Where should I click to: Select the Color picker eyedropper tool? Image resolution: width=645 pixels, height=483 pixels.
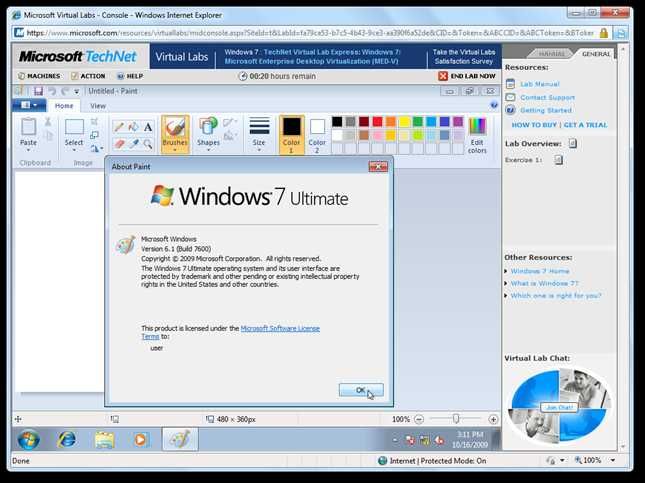pos(133,144)
